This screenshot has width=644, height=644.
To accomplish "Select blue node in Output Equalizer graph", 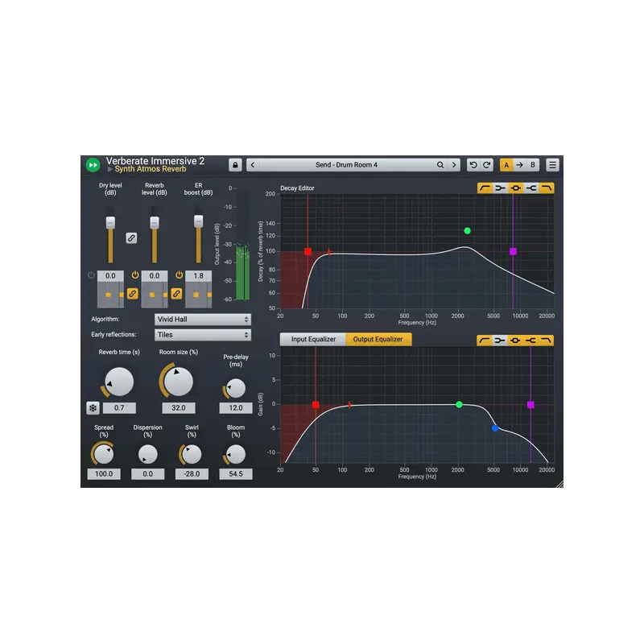I will click(495, 428).
